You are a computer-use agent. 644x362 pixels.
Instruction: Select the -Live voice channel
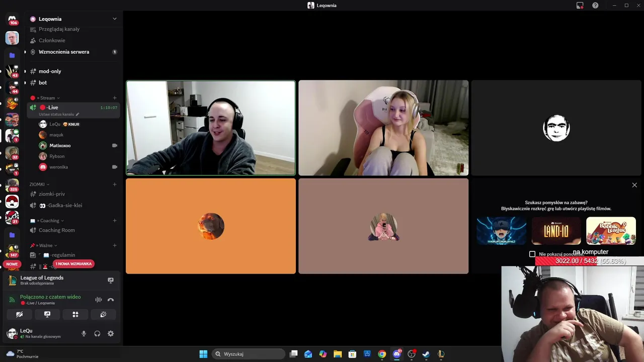tap(73, 110)
